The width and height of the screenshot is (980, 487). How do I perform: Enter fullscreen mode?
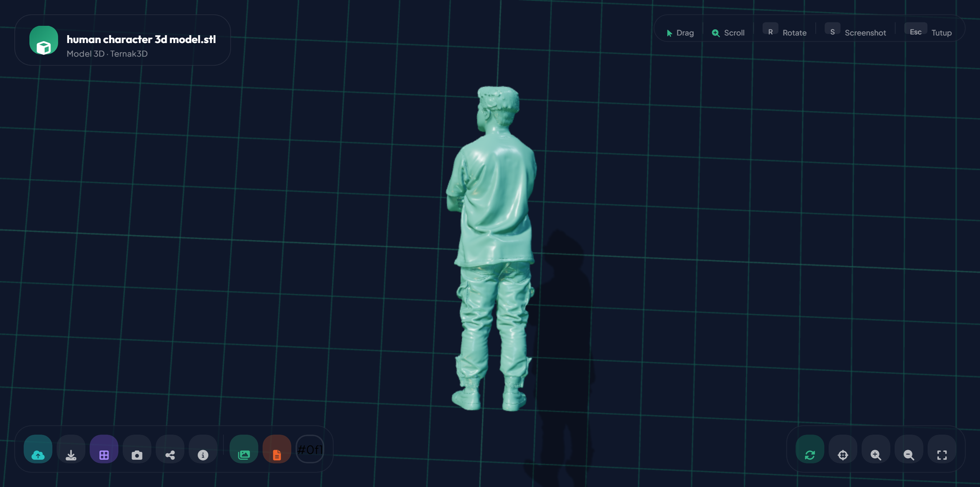coord(942,449)
